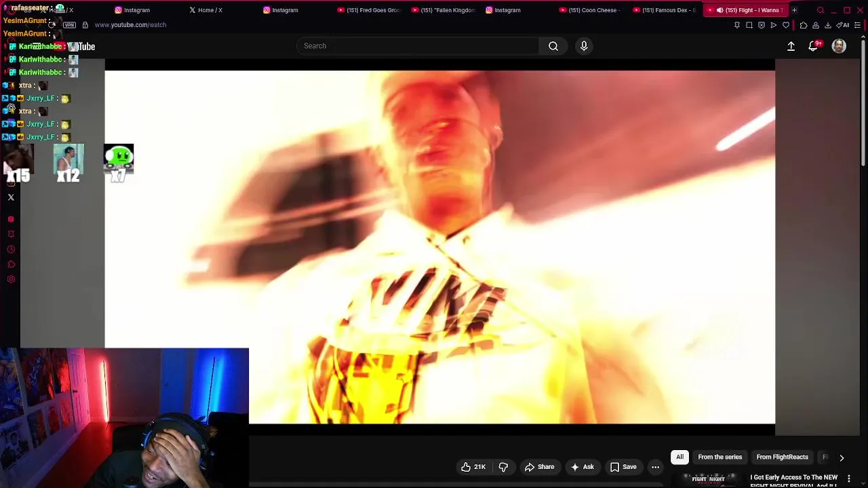The height and width of the screenshot is (488, 868).
Task: Open recommended video titled I Got Early Access
Action: tap(793, 481)
